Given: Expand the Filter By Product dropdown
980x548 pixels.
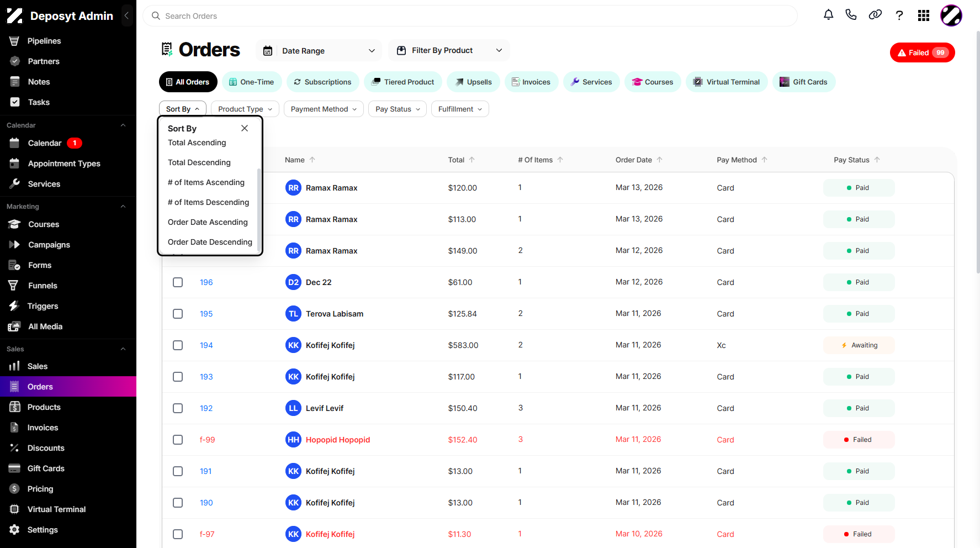Looking at the screenshot, I should pyautogui.click(x=449, y=50).
